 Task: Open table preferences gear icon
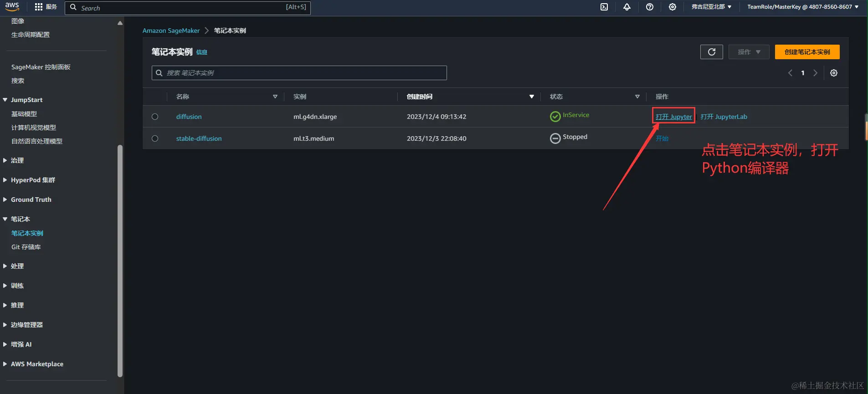834,73
